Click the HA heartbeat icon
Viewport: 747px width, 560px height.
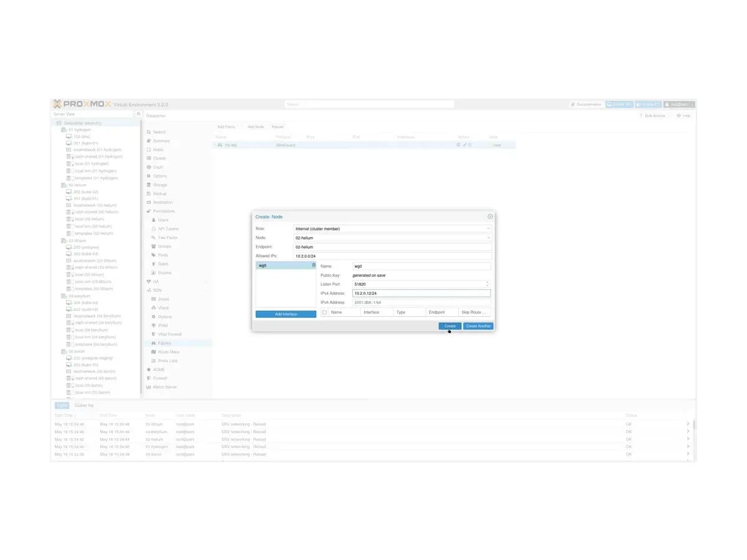click(x=148, y=282)
